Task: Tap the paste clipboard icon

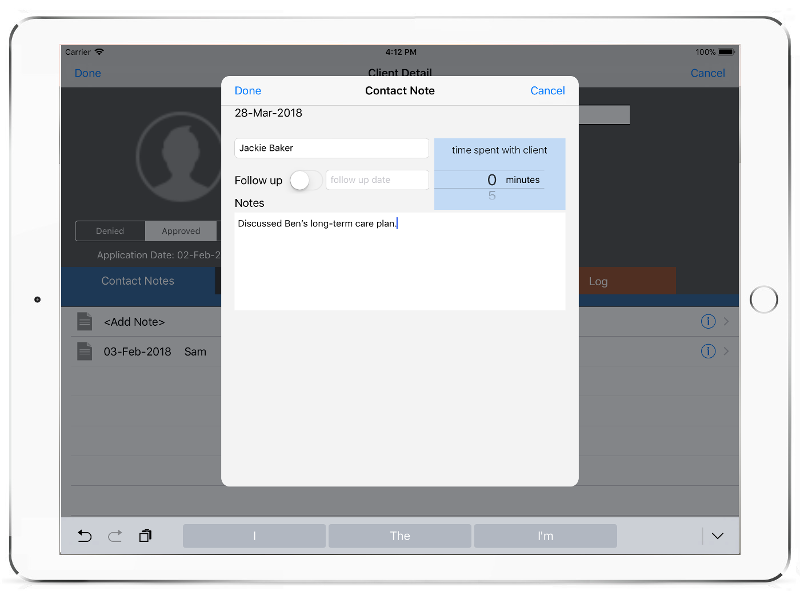Action: click(145, 536)
